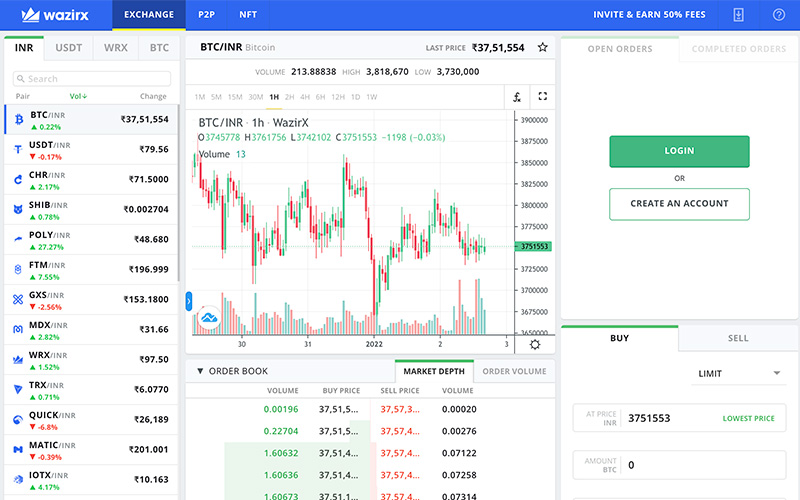
Task: Select the BUY tab
Action: click(x=619, y=338)
